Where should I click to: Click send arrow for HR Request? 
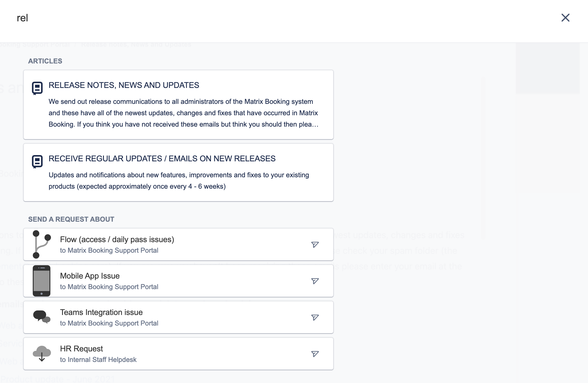point(315,354)
